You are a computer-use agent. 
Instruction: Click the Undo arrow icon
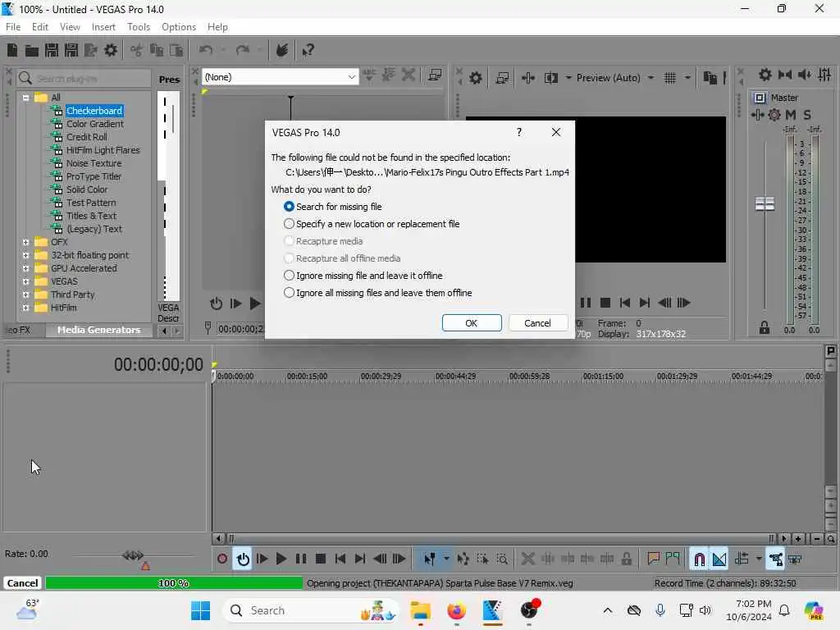206,50
